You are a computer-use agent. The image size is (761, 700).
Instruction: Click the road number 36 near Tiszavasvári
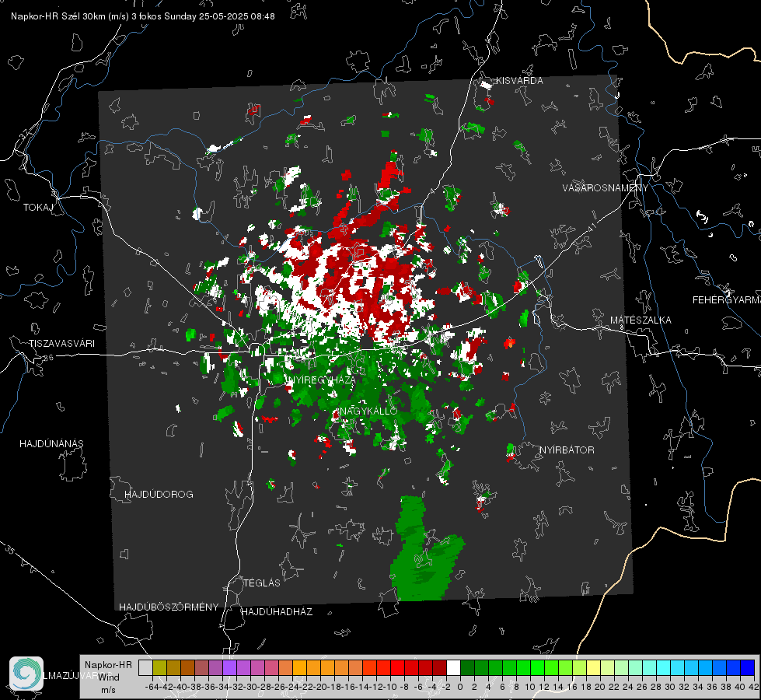[48, 358]
